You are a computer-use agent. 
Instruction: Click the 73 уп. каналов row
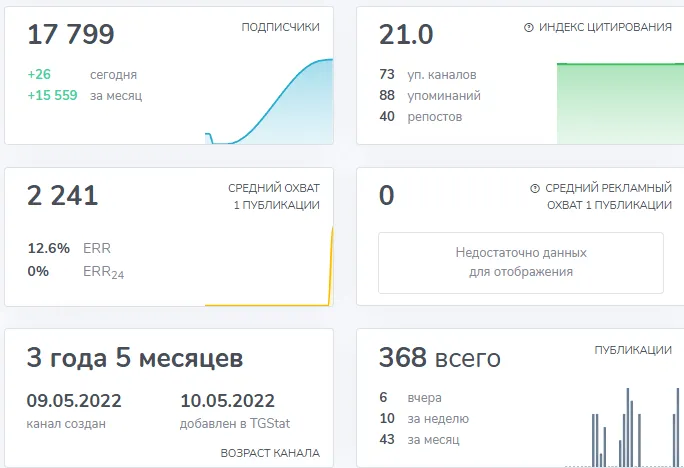tap(428, 75)
